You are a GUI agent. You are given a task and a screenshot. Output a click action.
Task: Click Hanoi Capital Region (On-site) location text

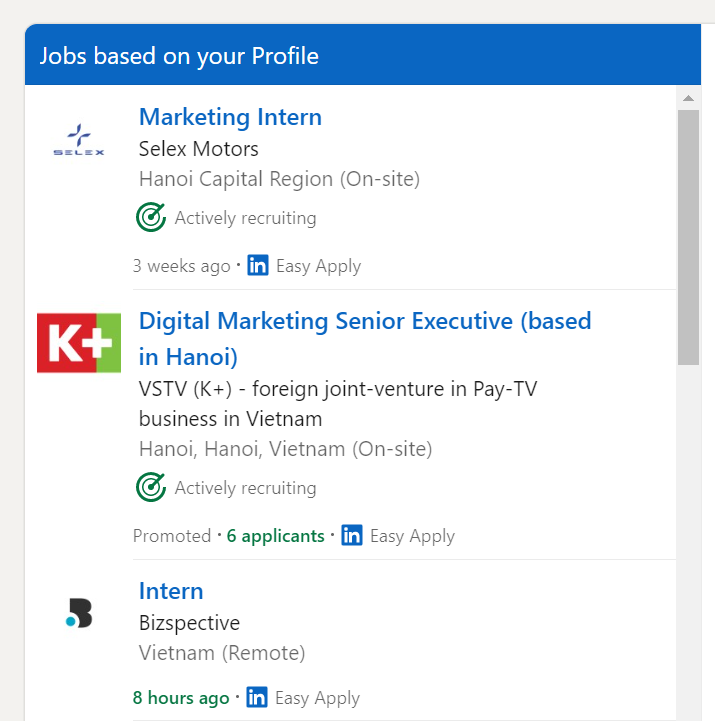coord(280,179)
